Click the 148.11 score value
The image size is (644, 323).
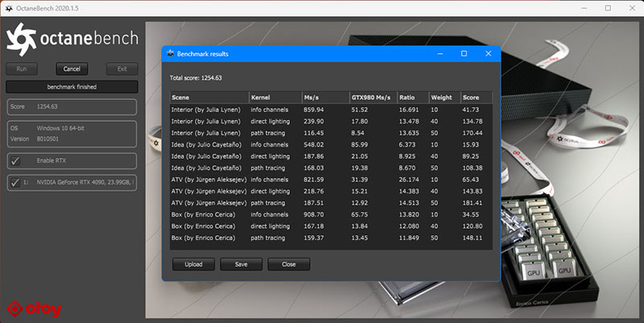473,238
